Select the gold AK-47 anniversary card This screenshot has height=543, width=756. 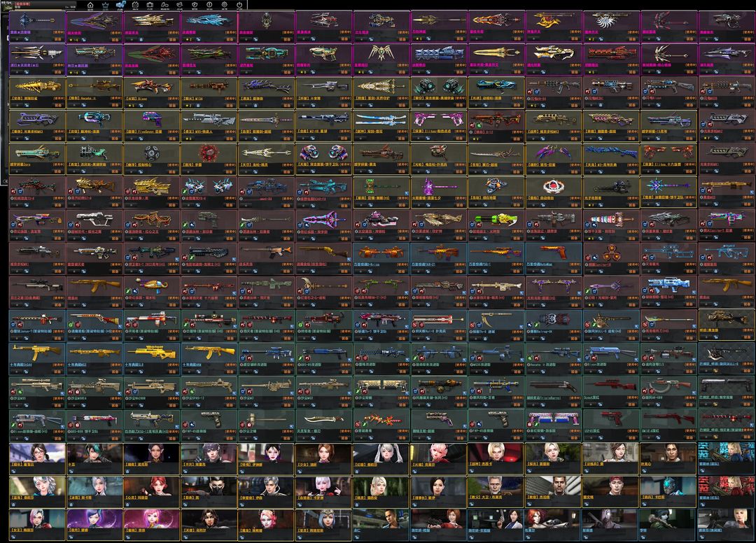pos(209,358)
